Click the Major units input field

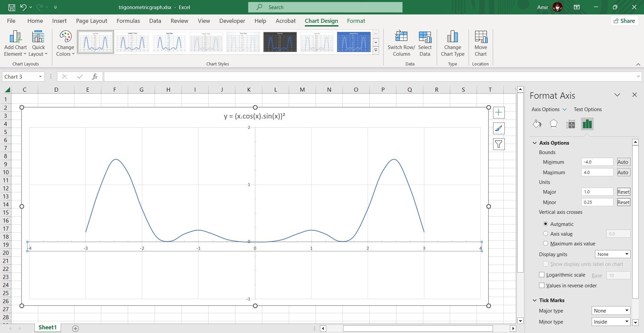[x=597, y=192]
